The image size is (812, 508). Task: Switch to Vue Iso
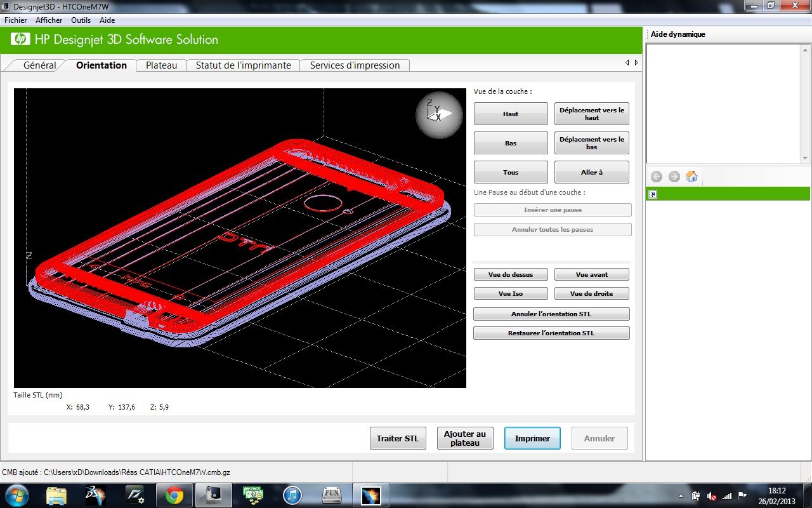point(511,293)
